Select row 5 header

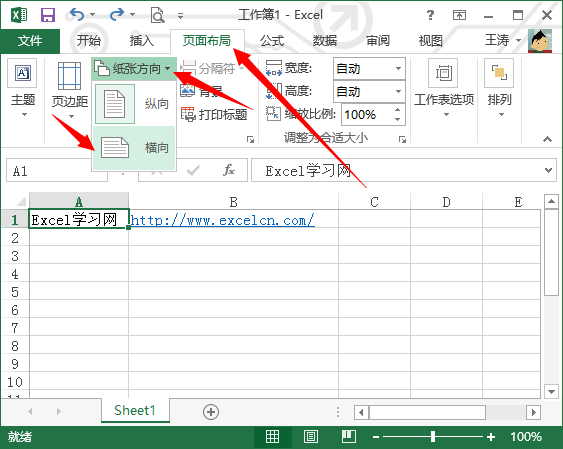point(15,291)
